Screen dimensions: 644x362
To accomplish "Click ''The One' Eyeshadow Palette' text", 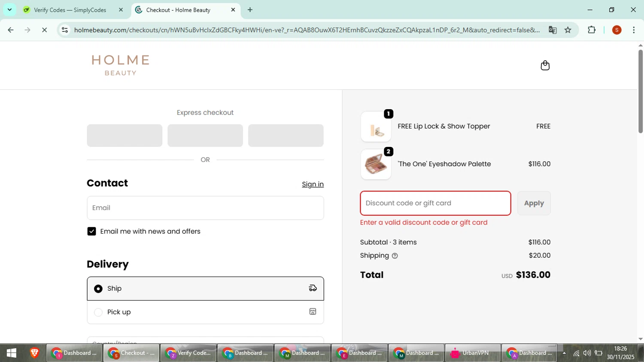I will pyautogui.click(x=444, y=164).
